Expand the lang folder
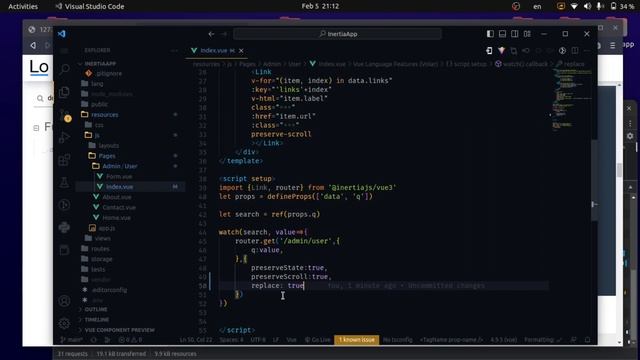This screenshot has width=640, height=360. click(97, 84)
